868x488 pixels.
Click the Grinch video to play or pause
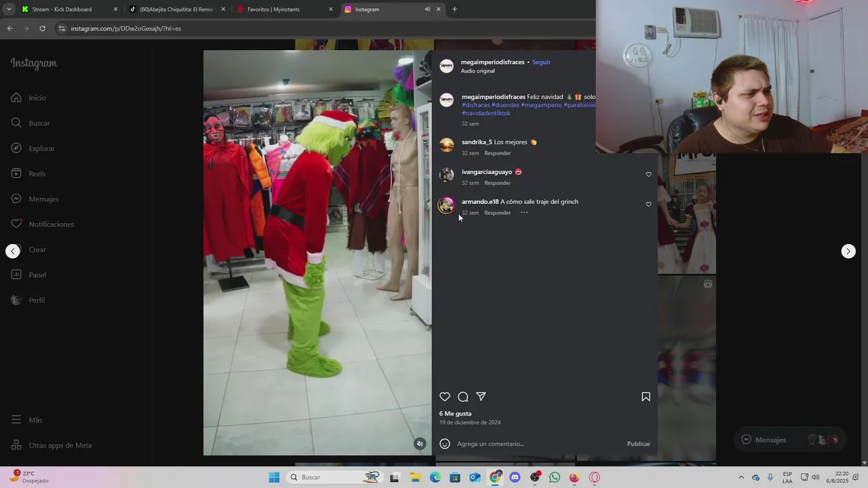(x=317, y=252)
